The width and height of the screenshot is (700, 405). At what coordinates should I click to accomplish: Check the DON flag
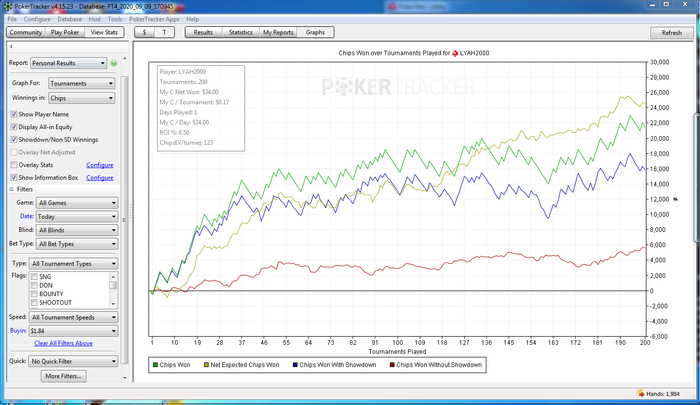(x=34, y=285)
